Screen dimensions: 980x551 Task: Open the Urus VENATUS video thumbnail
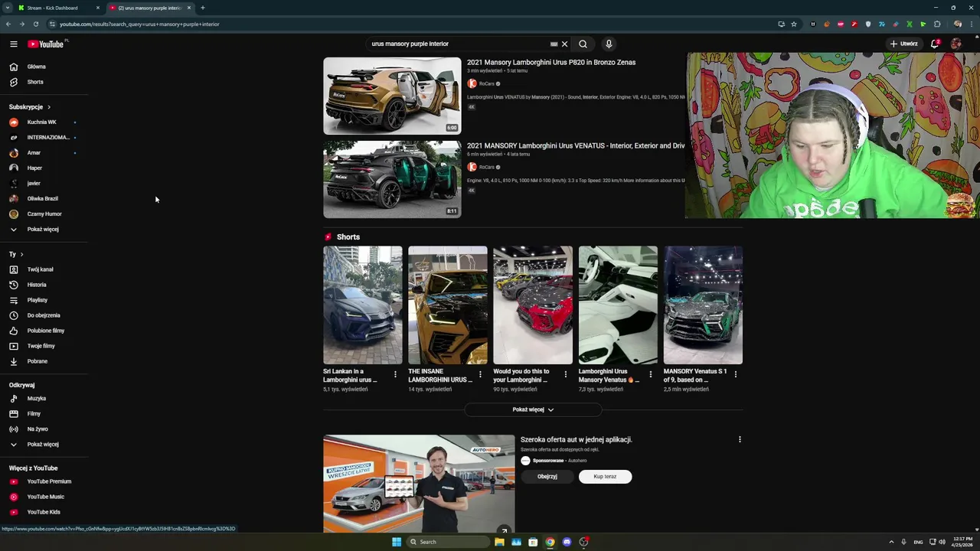(392, 179)
